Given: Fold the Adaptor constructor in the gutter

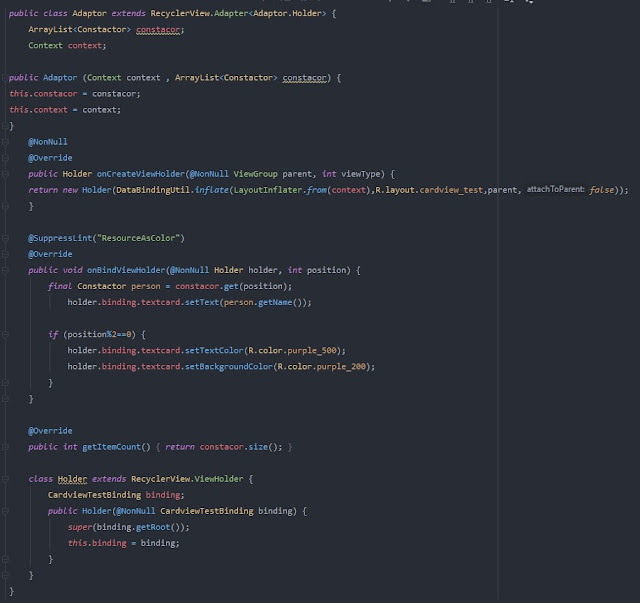Looking at the screenshot, I should (x=4, y=77).
